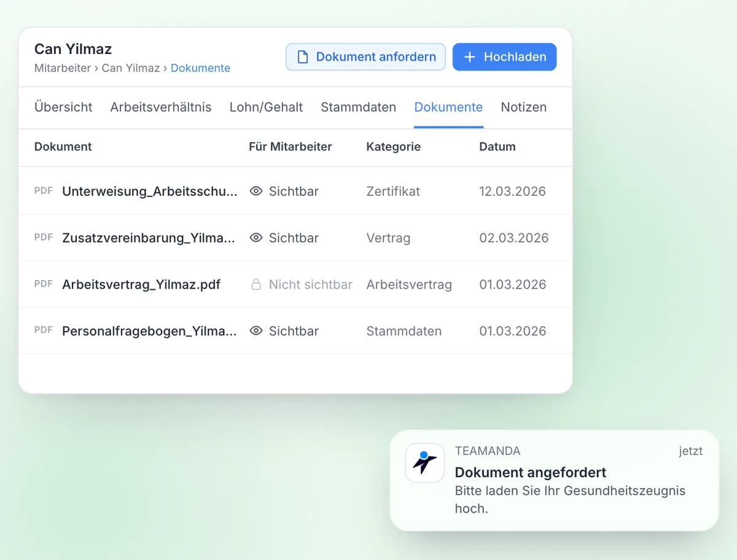Click the document icon in Dokument anfordern
This screenshot has height=560, width=737.
302,57
